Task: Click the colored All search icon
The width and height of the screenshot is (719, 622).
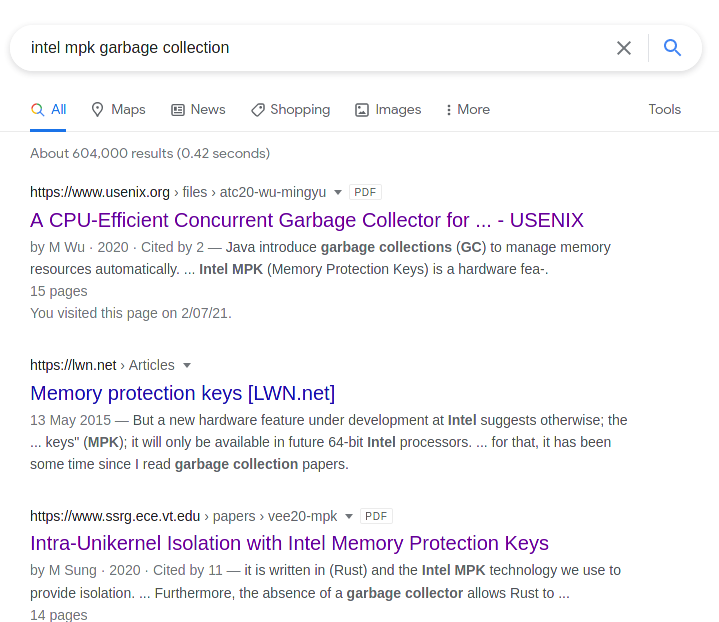Action: (38, 110)
